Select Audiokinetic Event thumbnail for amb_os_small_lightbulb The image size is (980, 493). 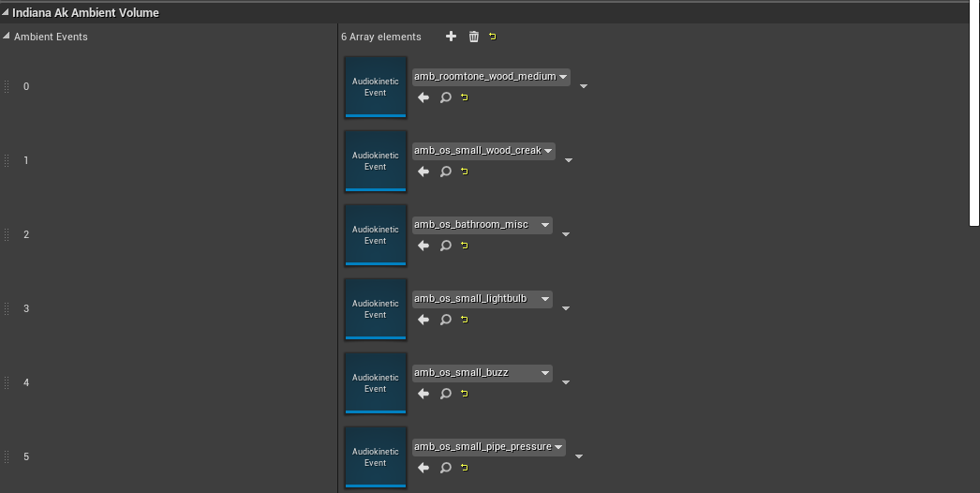click(x=375, y=309)
